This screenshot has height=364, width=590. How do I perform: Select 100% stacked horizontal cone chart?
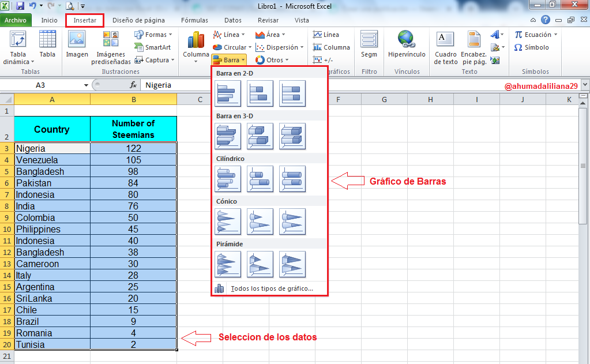click(292, 222)
